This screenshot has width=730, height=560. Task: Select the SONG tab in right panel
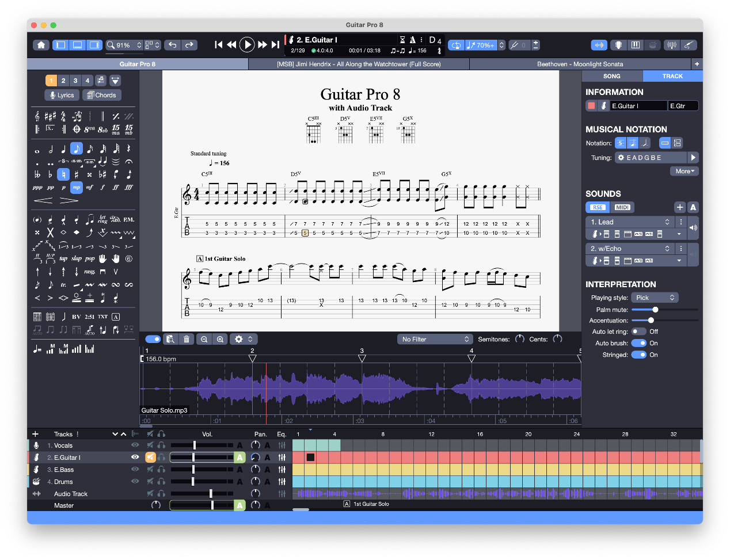(x=612, y=75)
